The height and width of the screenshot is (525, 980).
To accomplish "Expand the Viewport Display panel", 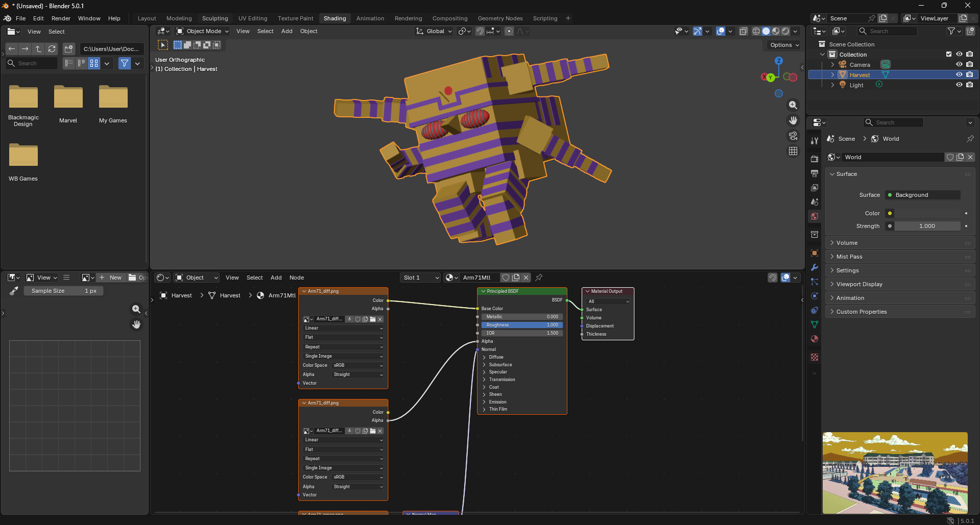I will coord(900,284).
